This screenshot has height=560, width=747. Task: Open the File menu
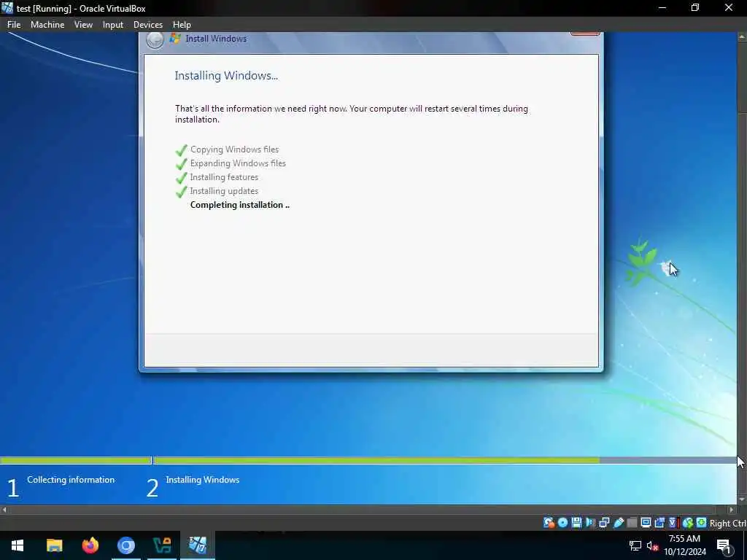tap(14, 25)
